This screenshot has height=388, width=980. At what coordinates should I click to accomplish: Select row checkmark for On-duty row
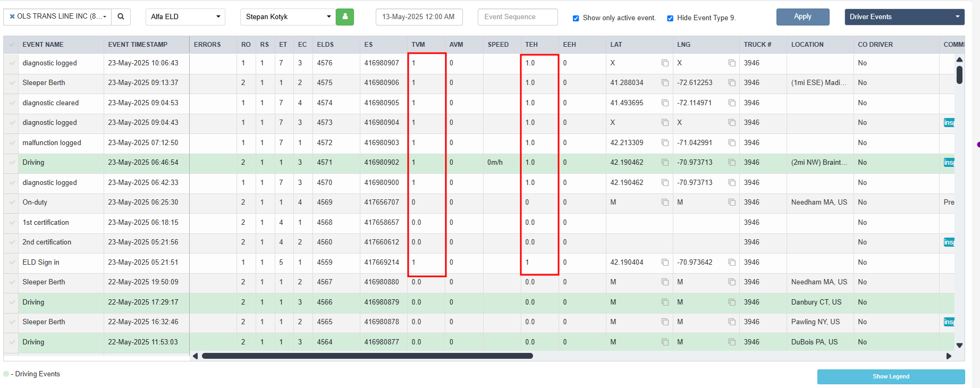tap(12, 203)
